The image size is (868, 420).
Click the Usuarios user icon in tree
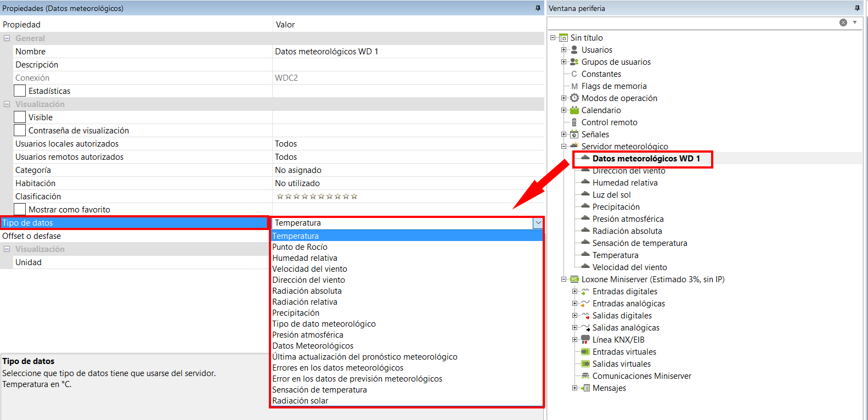tap(574, 50)
